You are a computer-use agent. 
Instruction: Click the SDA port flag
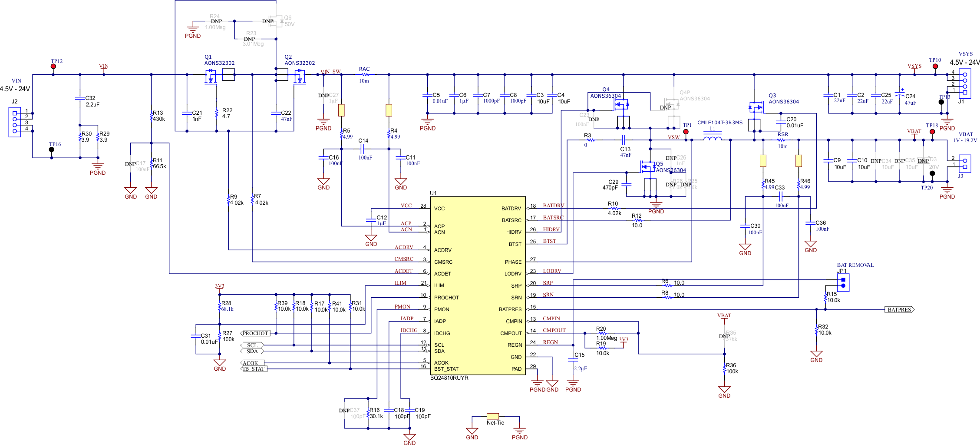[x=252, y=351]
